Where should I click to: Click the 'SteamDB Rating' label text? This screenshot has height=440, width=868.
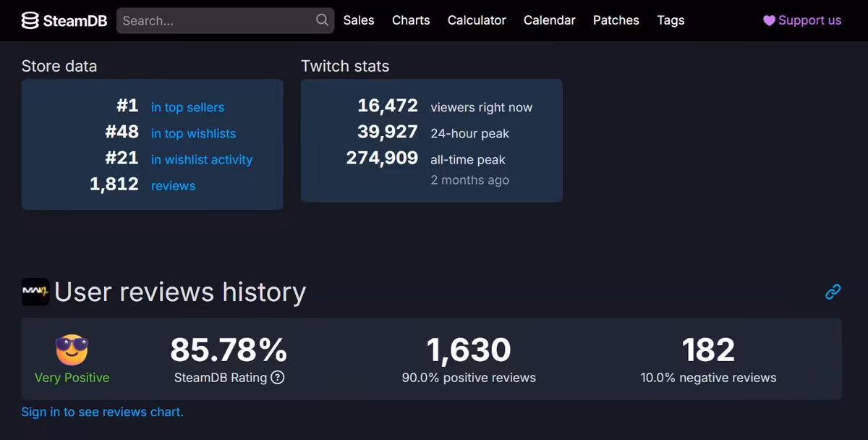(221, 377)
